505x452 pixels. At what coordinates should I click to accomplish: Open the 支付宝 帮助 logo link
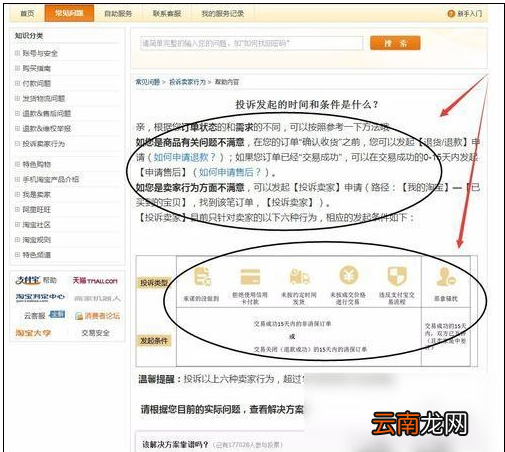pos(36,280)
